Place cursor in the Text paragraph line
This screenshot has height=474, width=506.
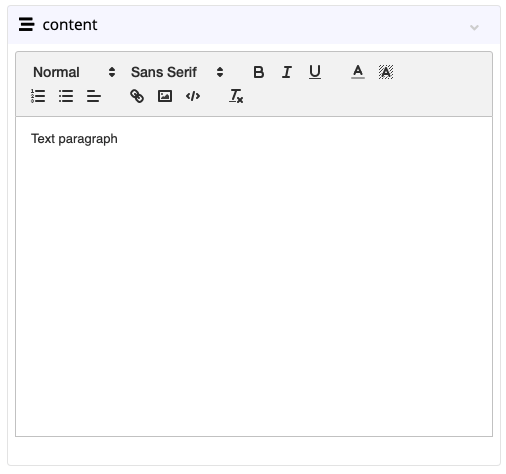click(74, 139)
